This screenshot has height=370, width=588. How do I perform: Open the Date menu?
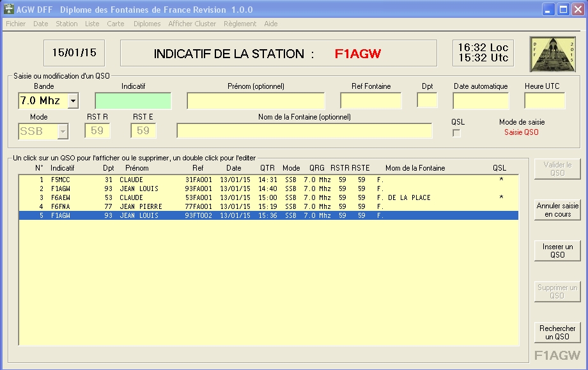coord(40,24)
